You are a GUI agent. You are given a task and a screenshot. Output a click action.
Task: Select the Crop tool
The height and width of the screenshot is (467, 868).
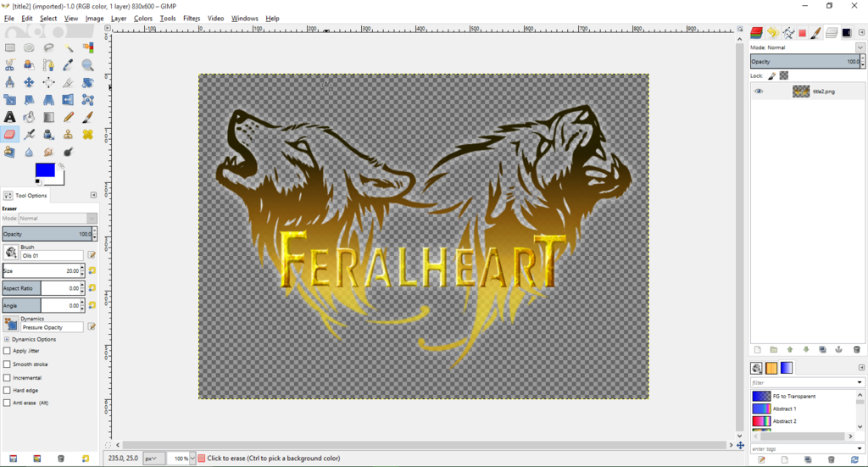pyautogui.click(x=68, y=82)
